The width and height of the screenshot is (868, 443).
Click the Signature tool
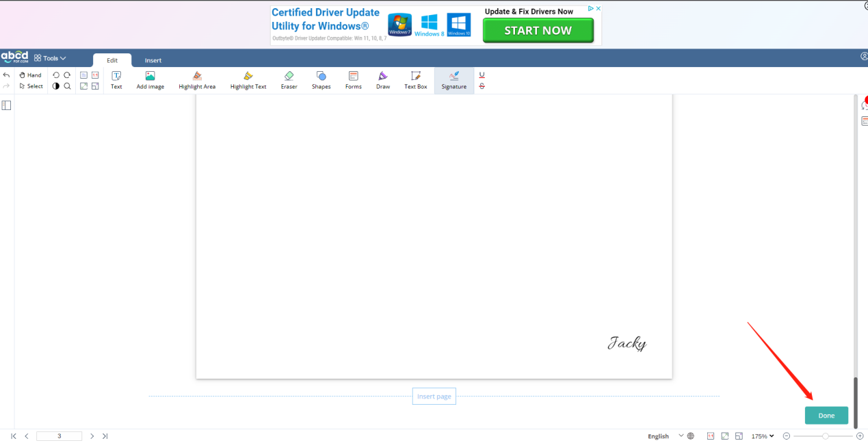454,81
